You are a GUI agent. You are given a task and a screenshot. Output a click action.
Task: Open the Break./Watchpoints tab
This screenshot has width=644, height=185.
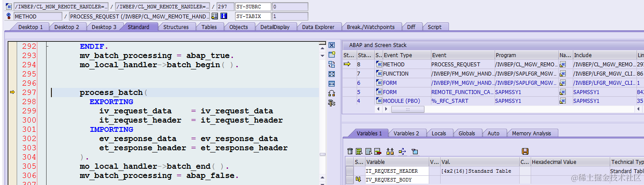pos(371,27)
